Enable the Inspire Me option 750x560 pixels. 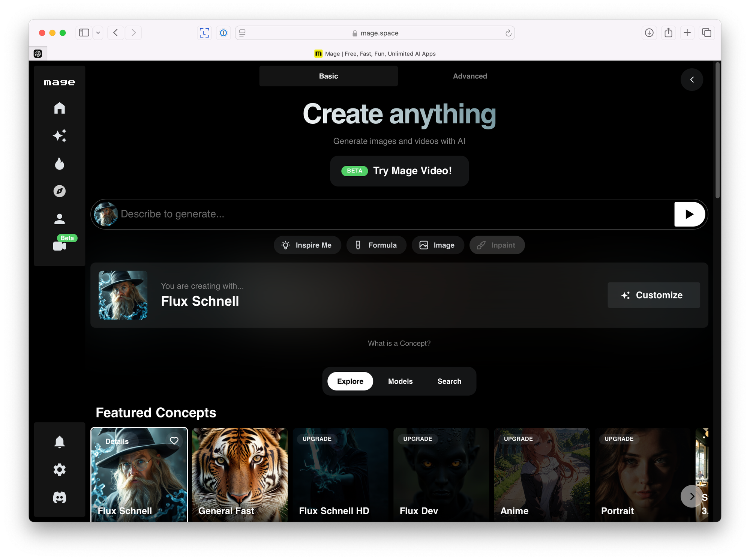[x=307, y=245]
